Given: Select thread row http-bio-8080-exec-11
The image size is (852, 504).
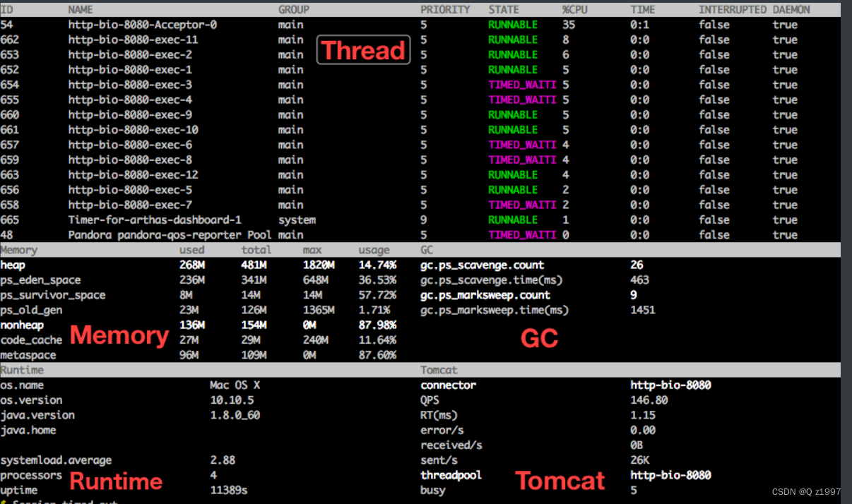Looking at the screenshot, I should click(x=420, y=40).
